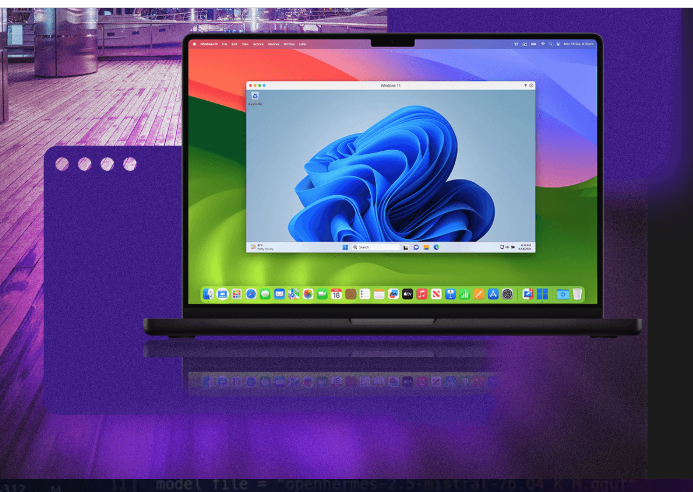Click the Windows taskbar Search box
The width and height of the screenshot is (693, 492).
(x=376, y=247)
